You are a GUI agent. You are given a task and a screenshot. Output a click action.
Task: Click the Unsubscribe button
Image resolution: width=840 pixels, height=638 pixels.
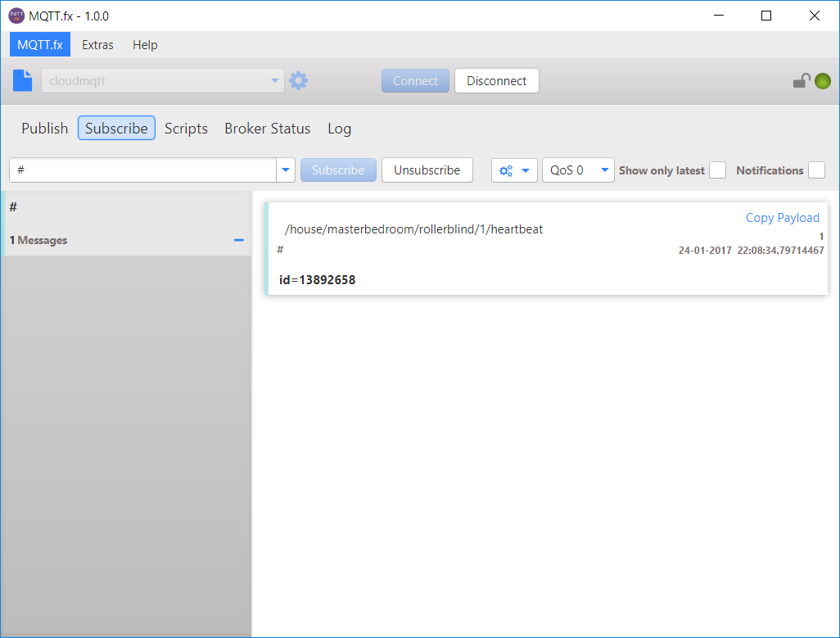click(427, 170)
